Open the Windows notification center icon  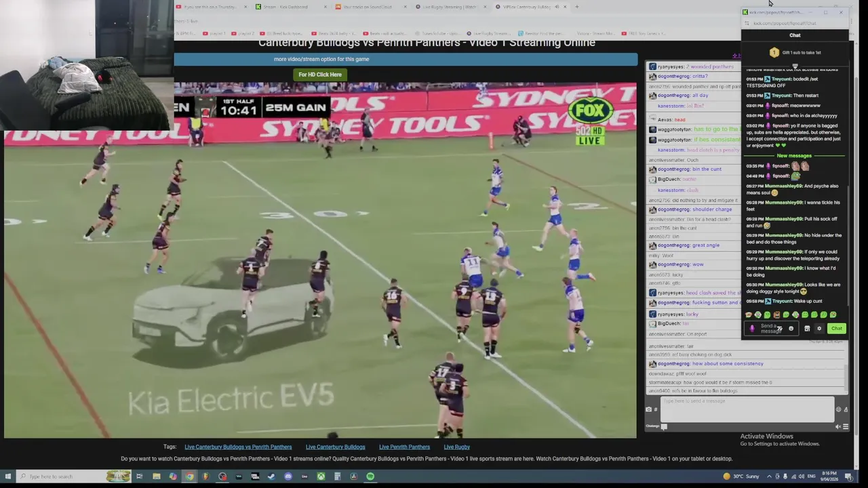coord(849,476)
